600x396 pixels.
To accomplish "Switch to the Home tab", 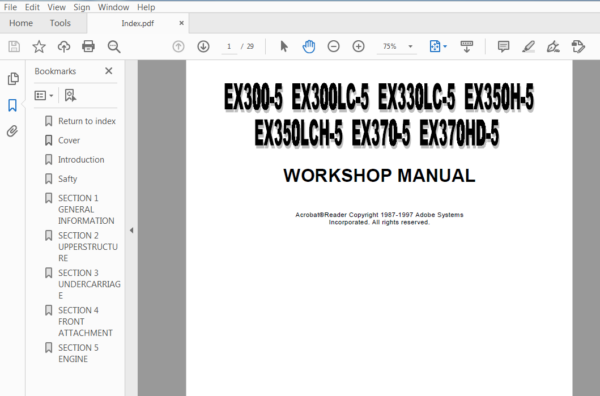I will tap(21, 23).
